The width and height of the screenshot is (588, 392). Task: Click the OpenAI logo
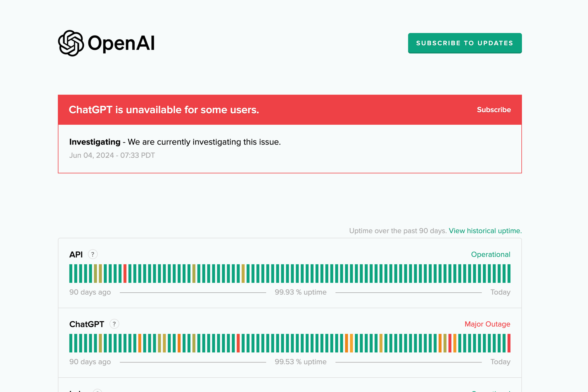106,43
